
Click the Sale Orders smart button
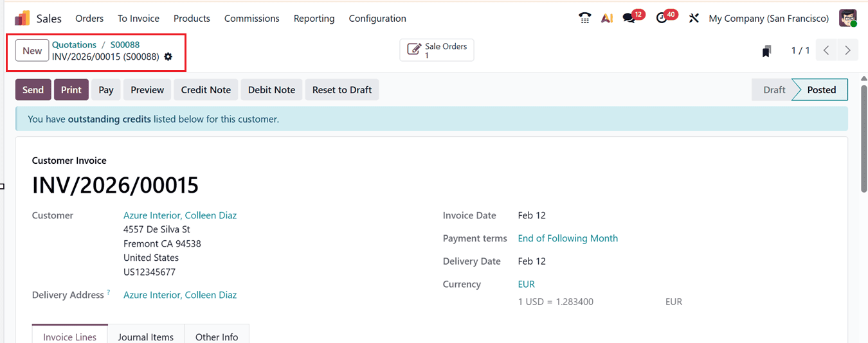(437, 50)
